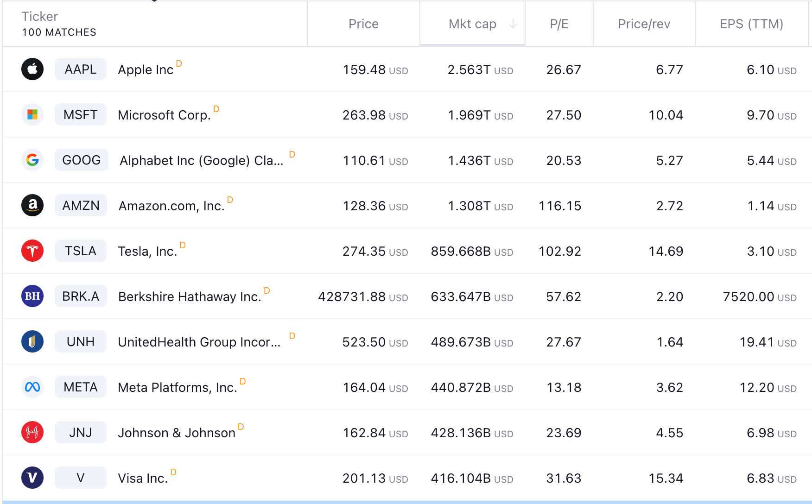Viewport: 812px width, 504px height.
Task: Click Visa's 15.34 Price/rev value
Action: coord(666,479)
